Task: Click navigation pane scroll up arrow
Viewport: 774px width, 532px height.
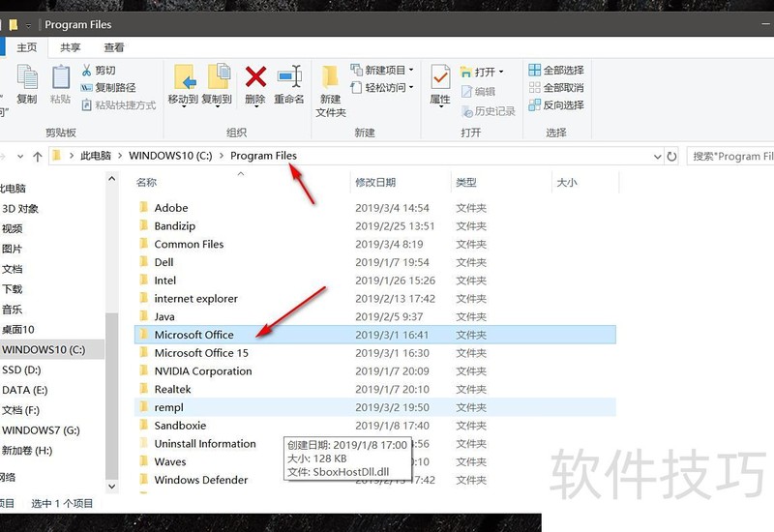Action: [x=111, y=179]
